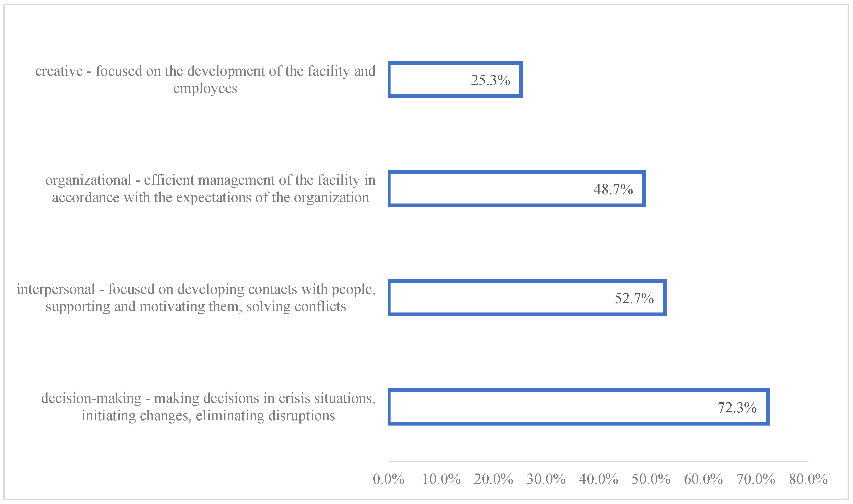Click the 50.0% axis tick label
The height and width of the screenshot is (504, 853).
(x=651, y=479)
